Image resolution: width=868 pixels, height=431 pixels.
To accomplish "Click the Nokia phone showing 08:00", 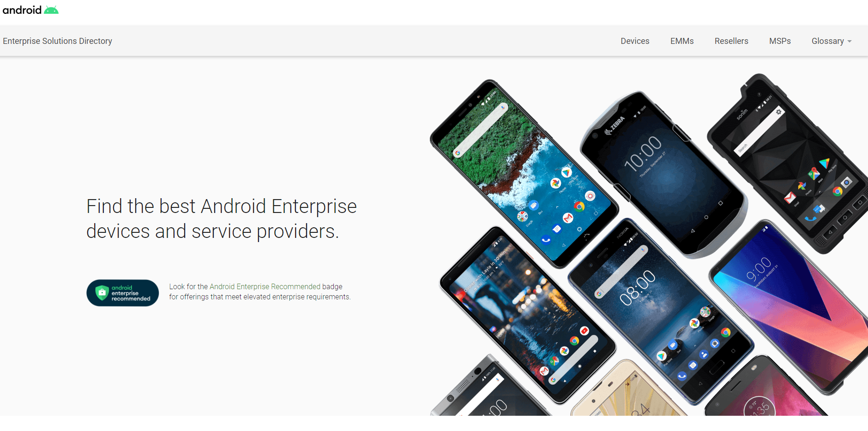I will point(660,312).
